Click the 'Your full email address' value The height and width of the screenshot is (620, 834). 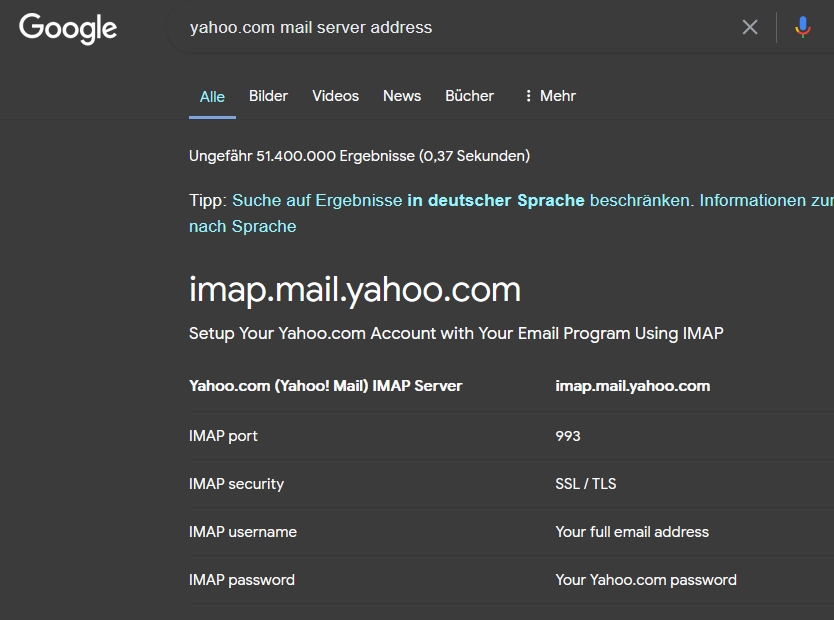pos(632,532)
